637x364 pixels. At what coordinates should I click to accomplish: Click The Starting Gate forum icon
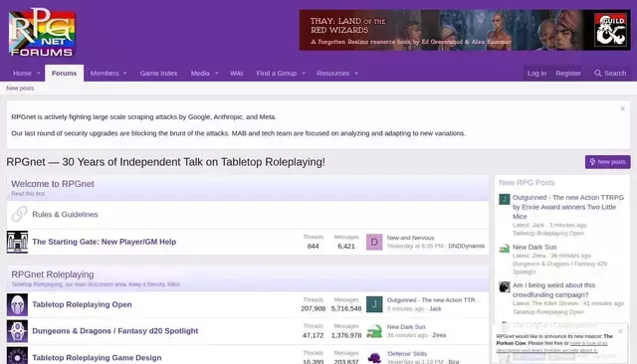18,242
